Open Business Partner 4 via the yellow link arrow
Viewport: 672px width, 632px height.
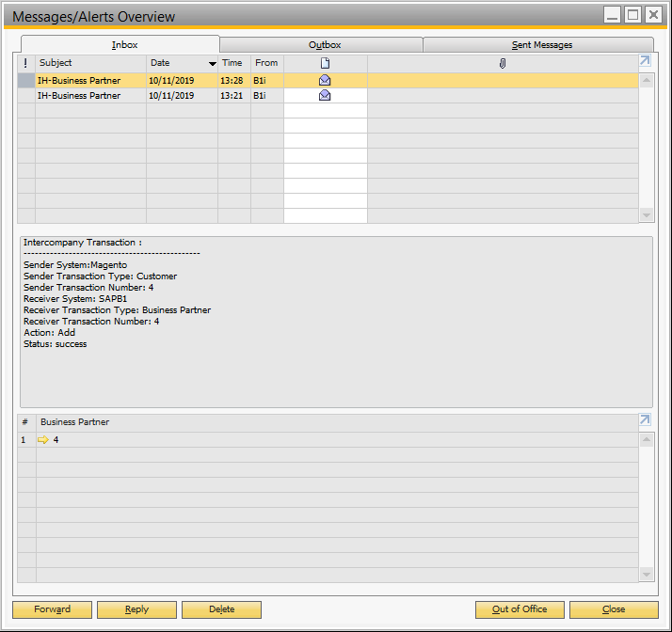(43, 440)
